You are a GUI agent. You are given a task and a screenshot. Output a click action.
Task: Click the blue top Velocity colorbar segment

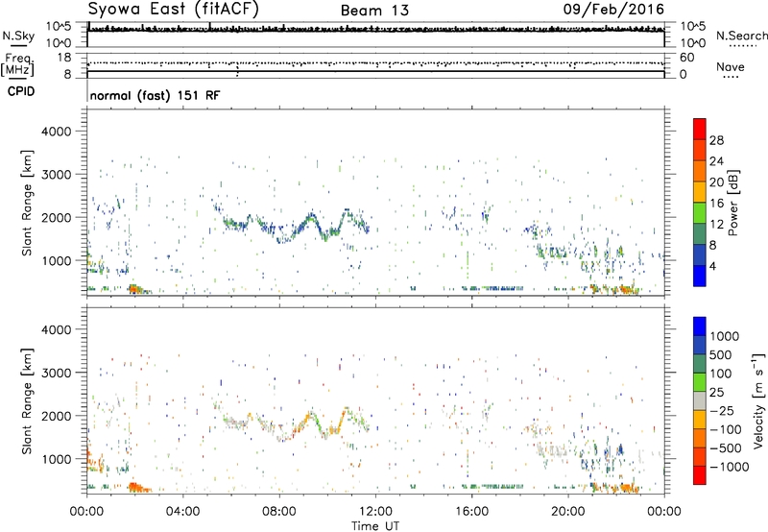pos(700,326)
